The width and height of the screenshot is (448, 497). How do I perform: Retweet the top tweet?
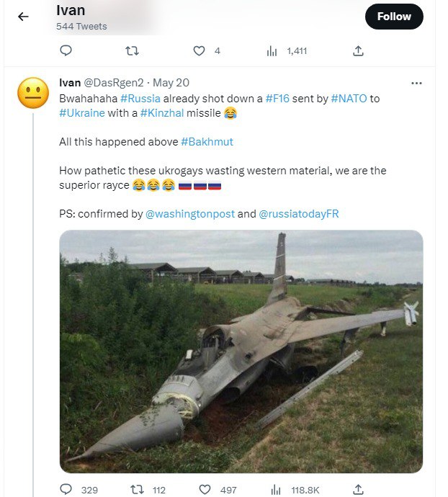click(132, 50)
